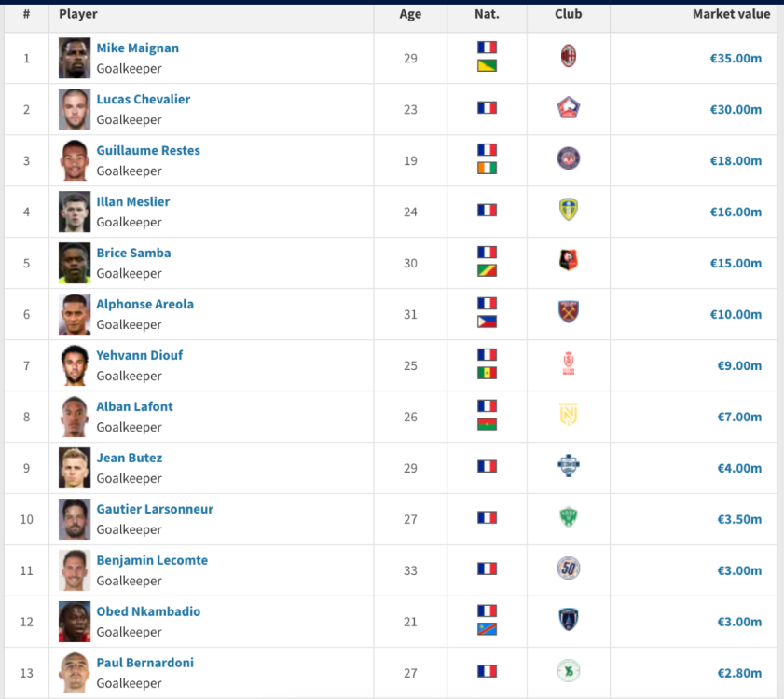Open the FC Nantes crest in Lafont's row

(568, 415)
